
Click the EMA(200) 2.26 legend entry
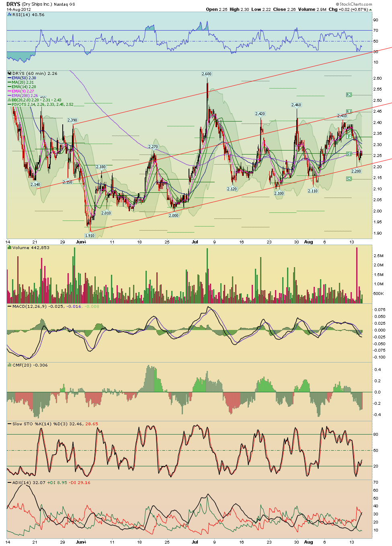(25, 95)
